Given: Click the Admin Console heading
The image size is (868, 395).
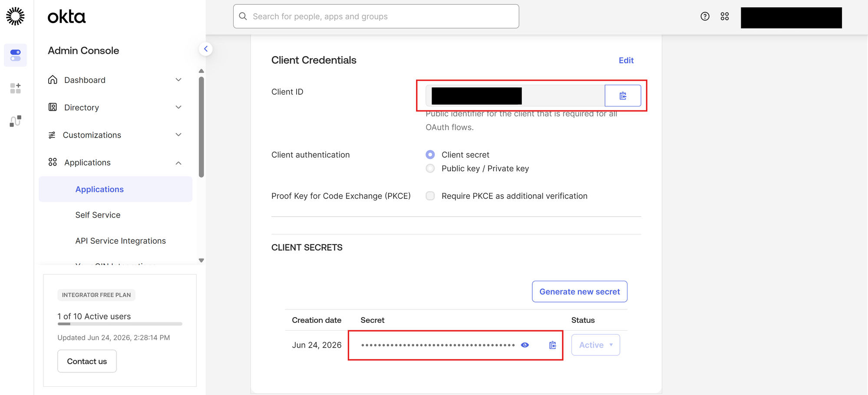Looking at the screenshot, I should tap(83, 50).
